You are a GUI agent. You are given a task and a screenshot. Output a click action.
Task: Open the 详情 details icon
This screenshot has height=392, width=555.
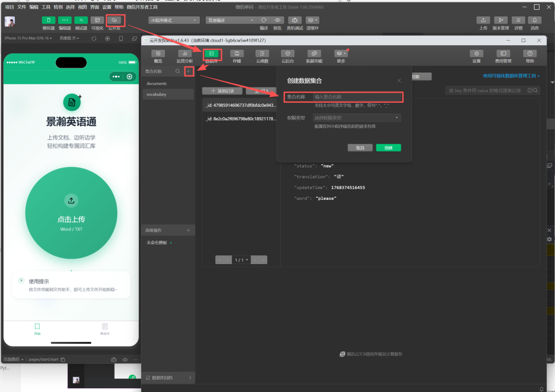(518, 20)
